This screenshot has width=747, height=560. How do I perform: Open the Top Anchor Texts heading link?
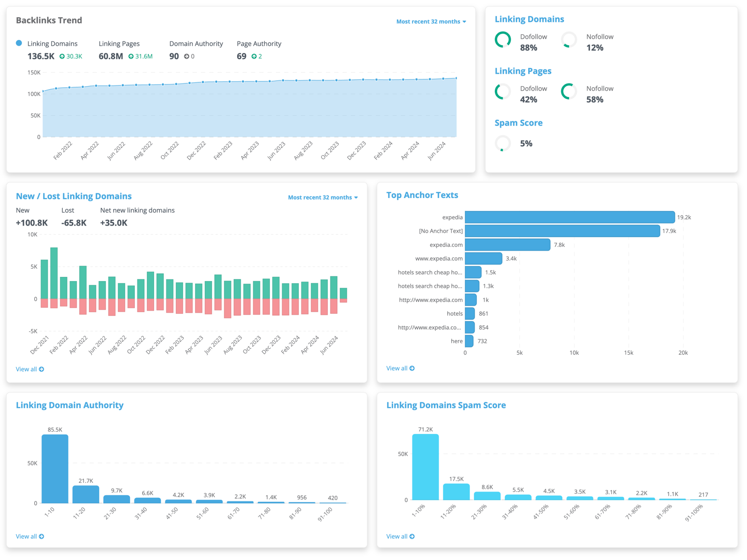(x=422, y=195)
